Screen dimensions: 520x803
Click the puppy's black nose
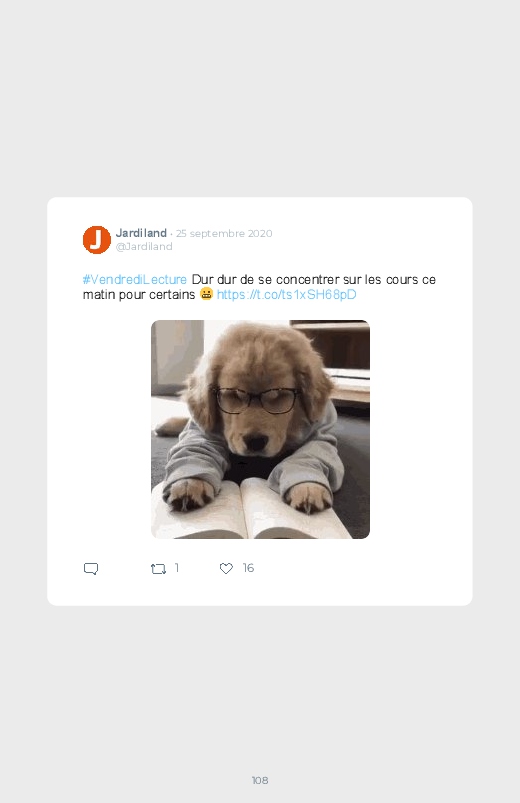click(x=256, y=441)
